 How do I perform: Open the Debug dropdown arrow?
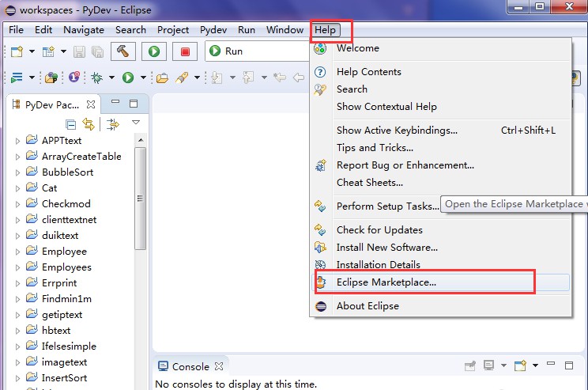point(111,78)
